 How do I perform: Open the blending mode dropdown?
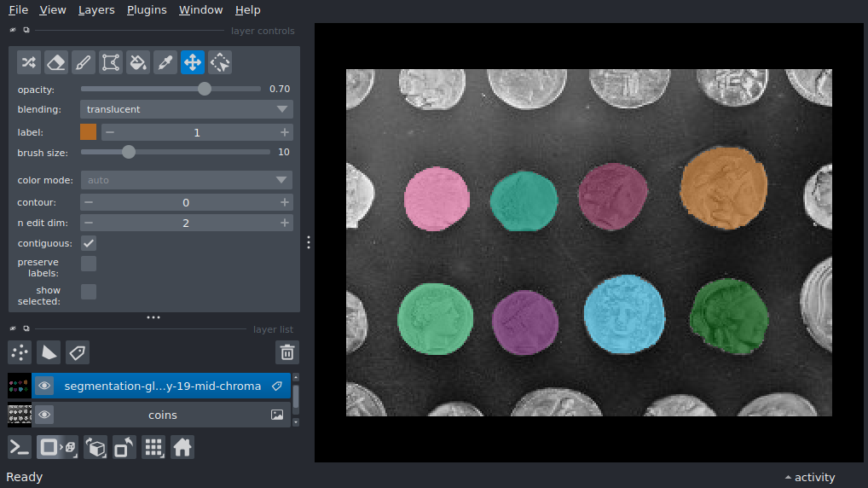coord(187,109)
